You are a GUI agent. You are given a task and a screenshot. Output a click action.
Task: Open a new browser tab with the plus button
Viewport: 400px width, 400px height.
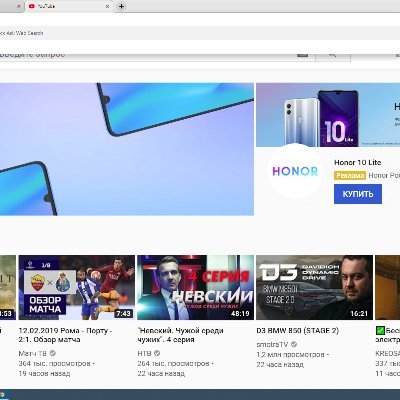pyautogui.click(x=121, y=6)
